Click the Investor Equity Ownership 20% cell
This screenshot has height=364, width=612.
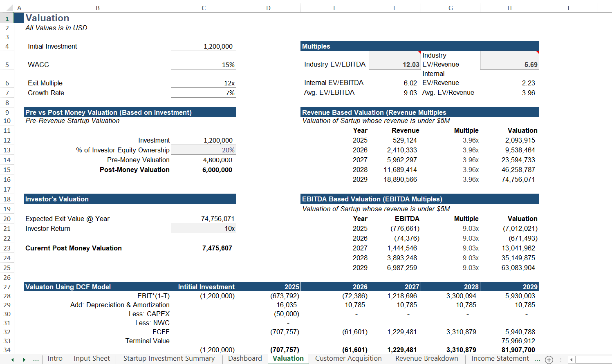[x=204, y=150]
